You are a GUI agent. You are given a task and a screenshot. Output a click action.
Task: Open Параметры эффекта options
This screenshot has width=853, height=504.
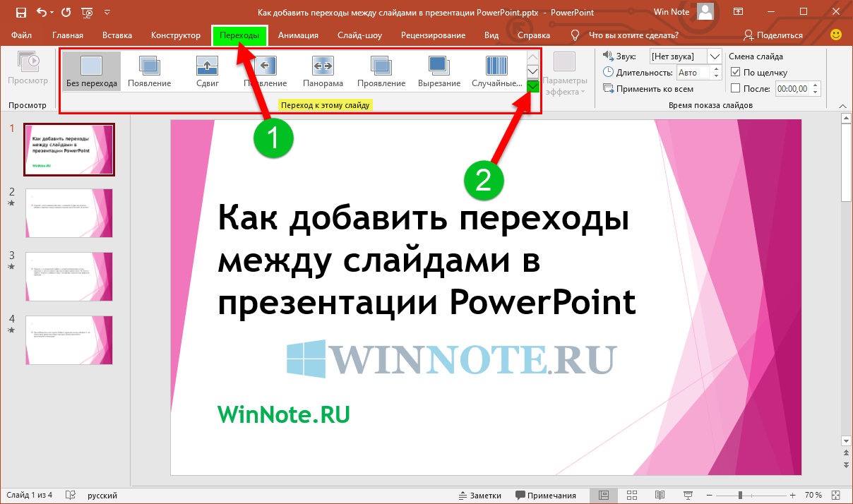(565, 74)
